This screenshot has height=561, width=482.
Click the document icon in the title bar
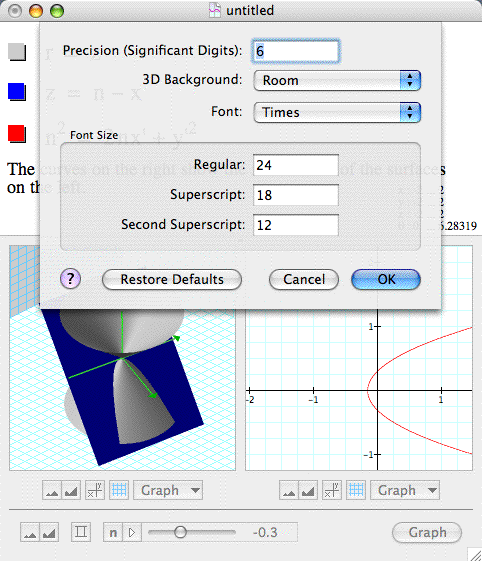coord(214,10)
